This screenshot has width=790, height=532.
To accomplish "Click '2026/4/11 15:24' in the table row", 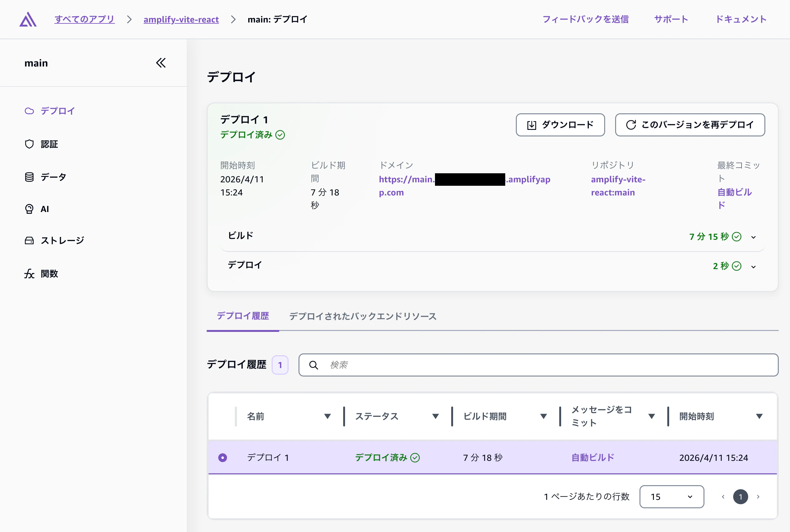I will pyautogui.click(x=713, y=458).
